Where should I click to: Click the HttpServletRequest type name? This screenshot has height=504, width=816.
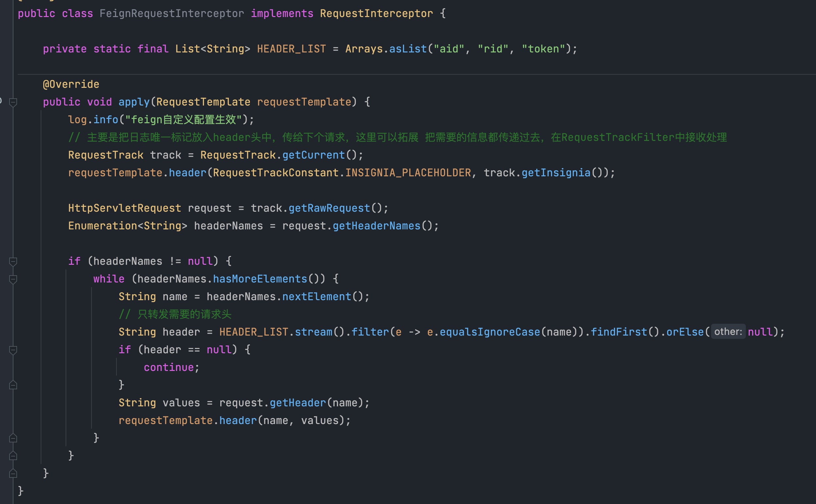click(x=124, y=208)
